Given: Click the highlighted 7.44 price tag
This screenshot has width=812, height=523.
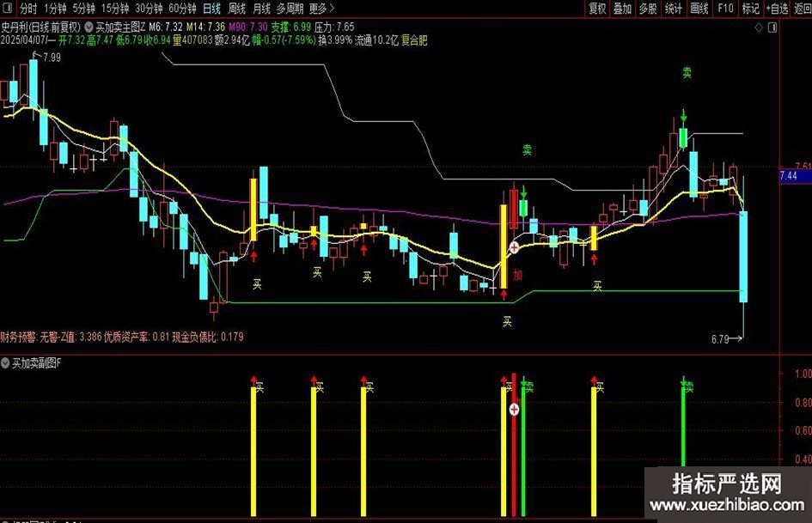Looking at the screenshot, I should [x=796, y=176].
